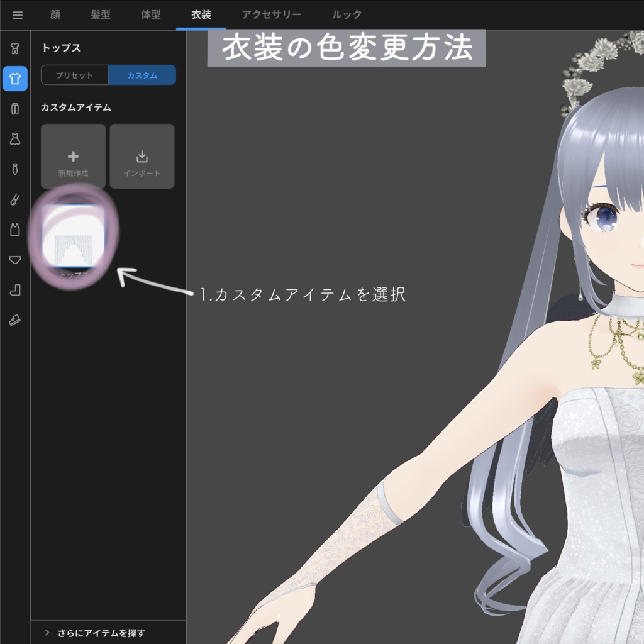The image size is (644, 644).
Task: Click the インポート button
Action: (x=142, y=156)
